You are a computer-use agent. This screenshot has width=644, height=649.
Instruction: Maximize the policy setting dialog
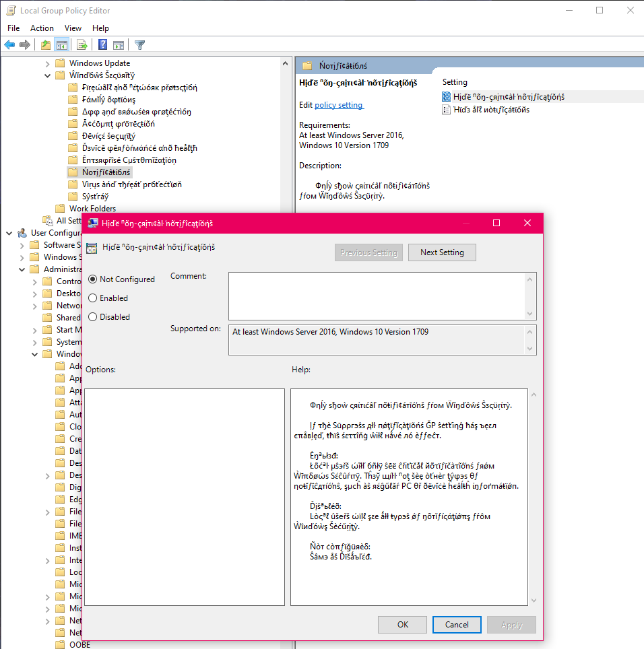pyautogui.click(x=496, y=223)
